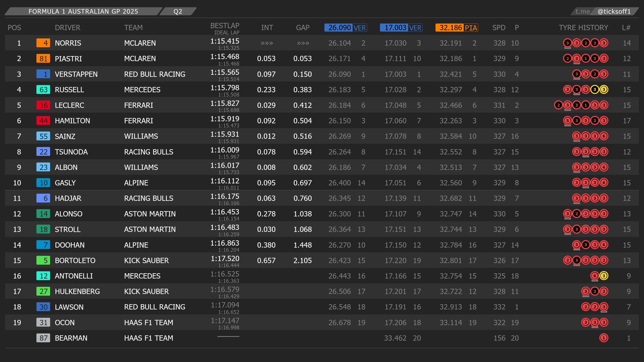
Task: Click the TYRE HISTORY column header
Action: point(583,28)
